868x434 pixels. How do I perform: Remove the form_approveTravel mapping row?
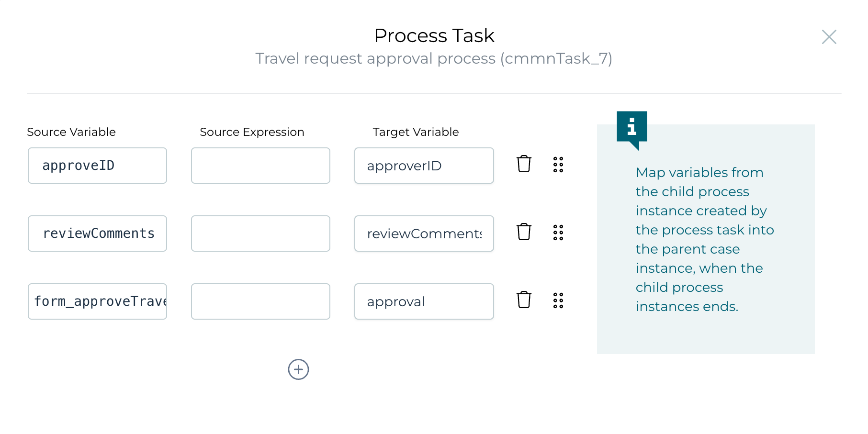tap(524, 300)
